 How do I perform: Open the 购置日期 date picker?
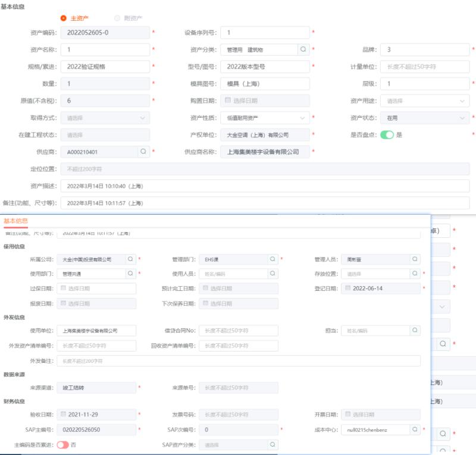(x=265, y=101)
